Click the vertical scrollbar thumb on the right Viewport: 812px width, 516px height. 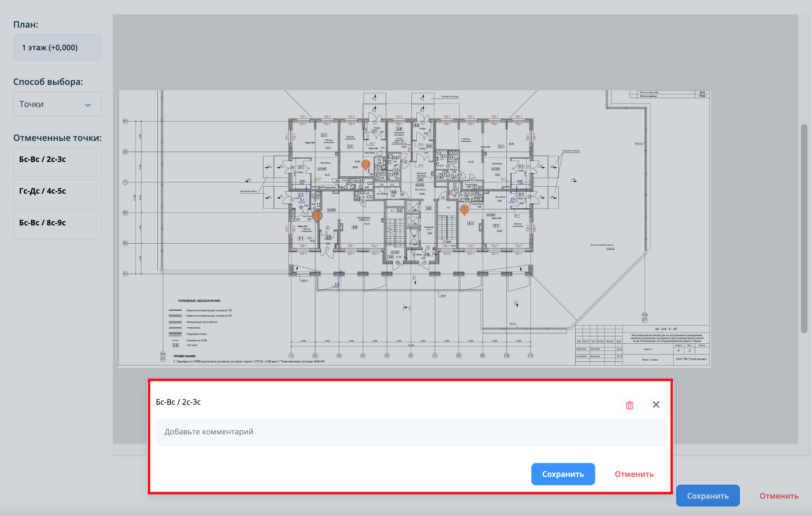point(804,228)
